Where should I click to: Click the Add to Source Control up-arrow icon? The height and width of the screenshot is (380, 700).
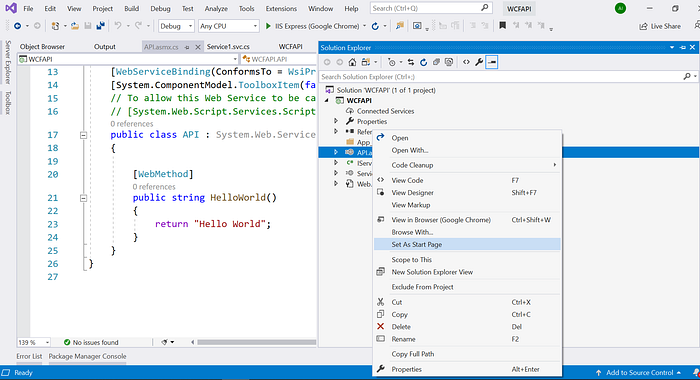tap(598, 372)
